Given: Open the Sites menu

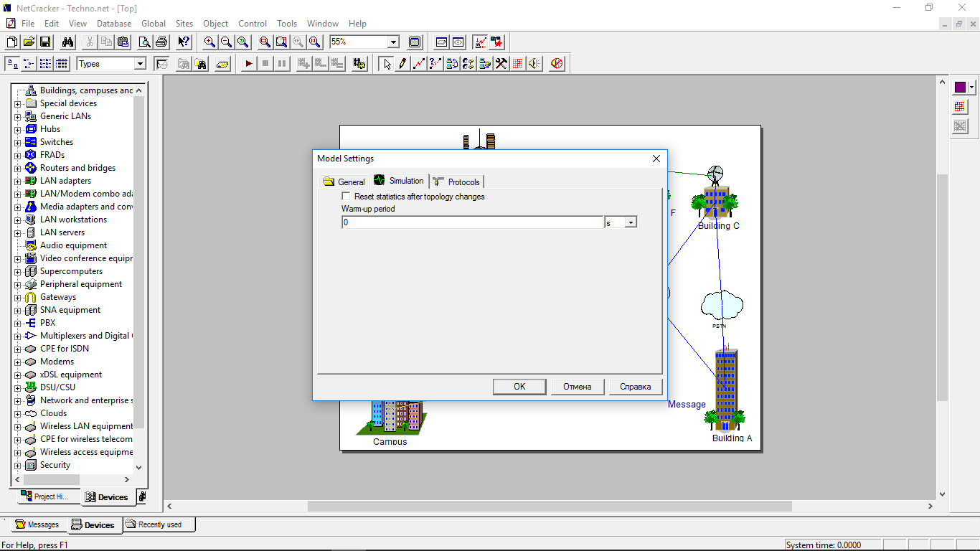Looking at the screenshot, I should pyautogui.click(x=184, y=24).
